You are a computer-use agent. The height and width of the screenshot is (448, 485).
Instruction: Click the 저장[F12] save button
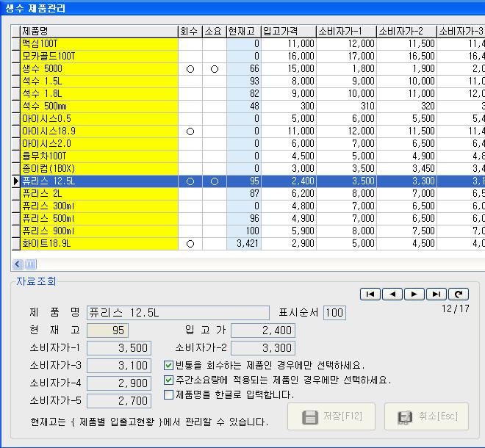331,416
